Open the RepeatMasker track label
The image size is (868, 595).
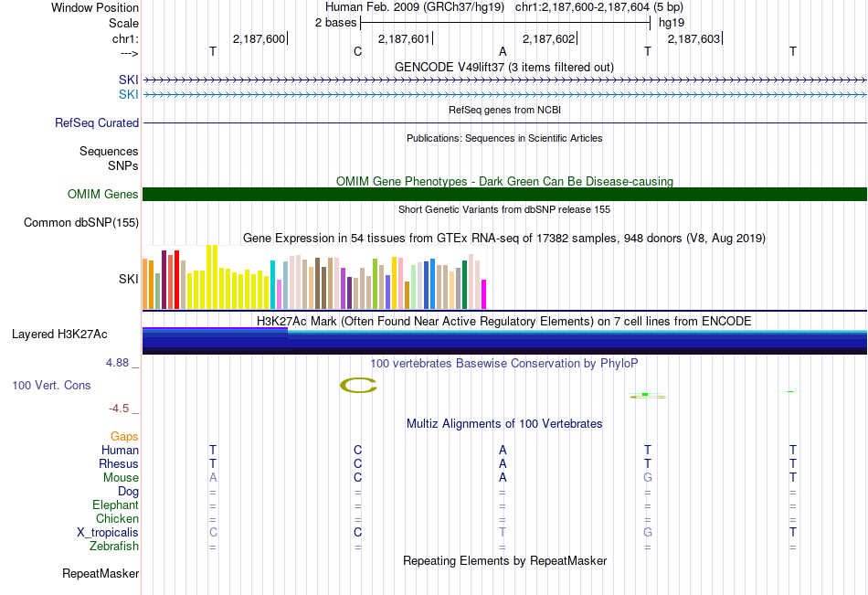coord(101,573)
